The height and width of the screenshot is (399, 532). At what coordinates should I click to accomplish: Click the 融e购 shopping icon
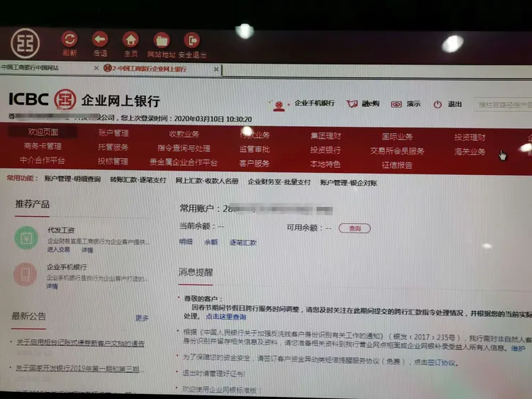coord(352,103)
